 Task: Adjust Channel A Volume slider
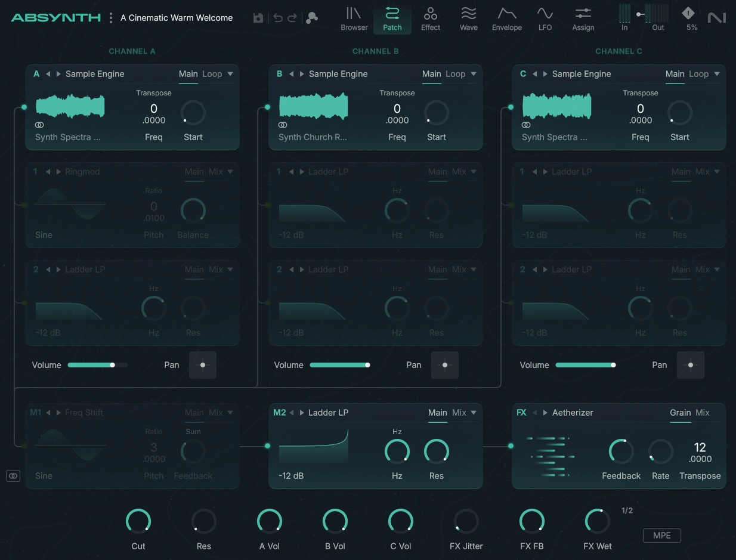tap(98, 365)
